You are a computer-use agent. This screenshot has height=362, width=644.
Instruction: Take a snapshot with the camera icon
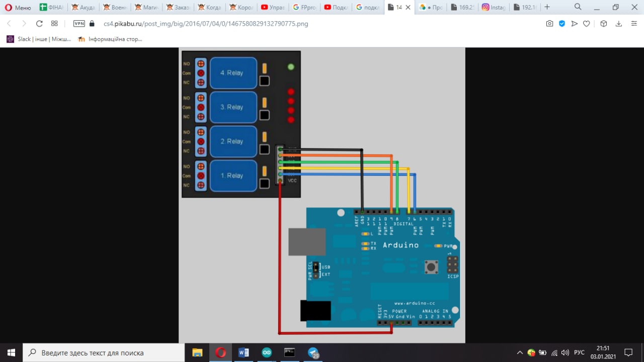pyautogui.click(x=549, y=24)
